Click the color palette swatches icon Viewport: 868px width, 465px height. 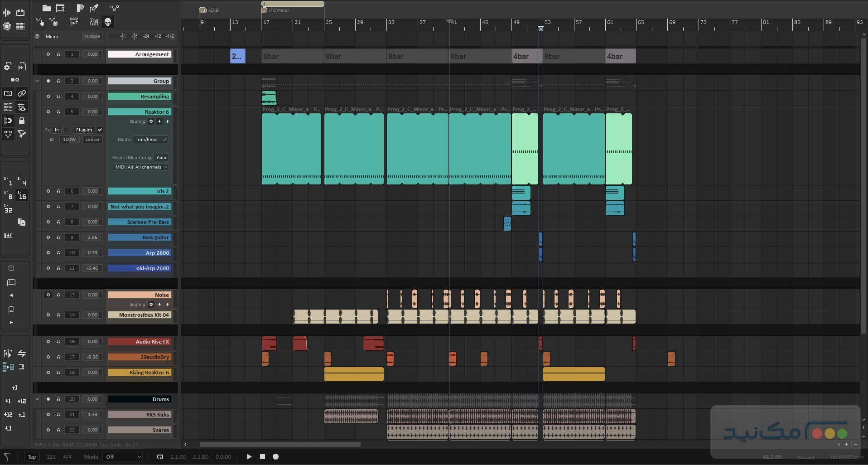(80, 8)
